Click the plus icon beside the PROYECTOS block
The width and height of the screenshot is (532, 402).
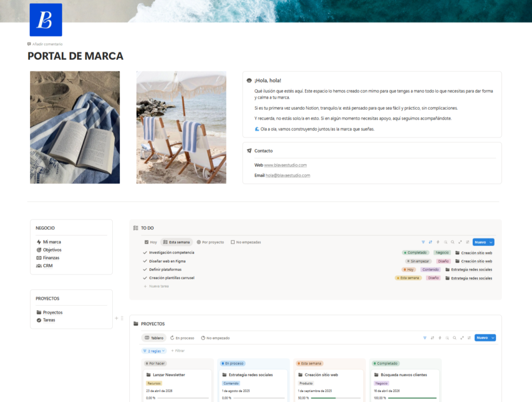(116, 318)
